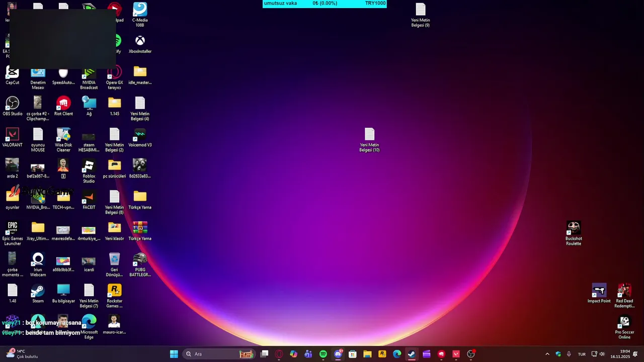Image resolution: width=644 pixels, height=362 pixels.
Task: Select the Buckshot Roulette desktop icon
Action: (574, 233)
